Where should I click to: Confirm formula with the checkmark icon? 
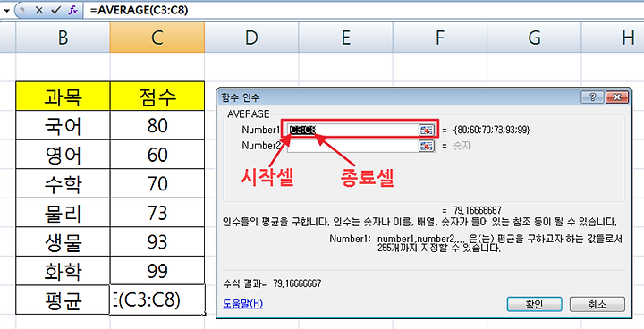click(55, 10)
